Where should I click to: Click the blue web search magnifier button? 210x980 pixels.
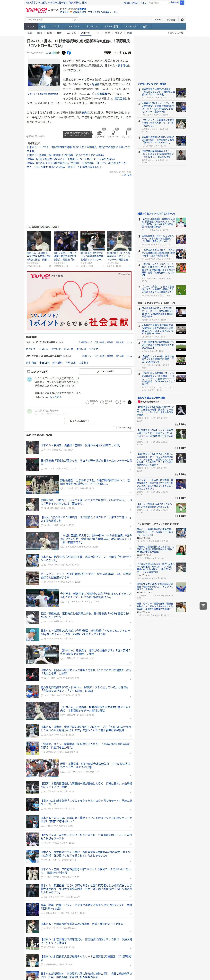(182, 3)
